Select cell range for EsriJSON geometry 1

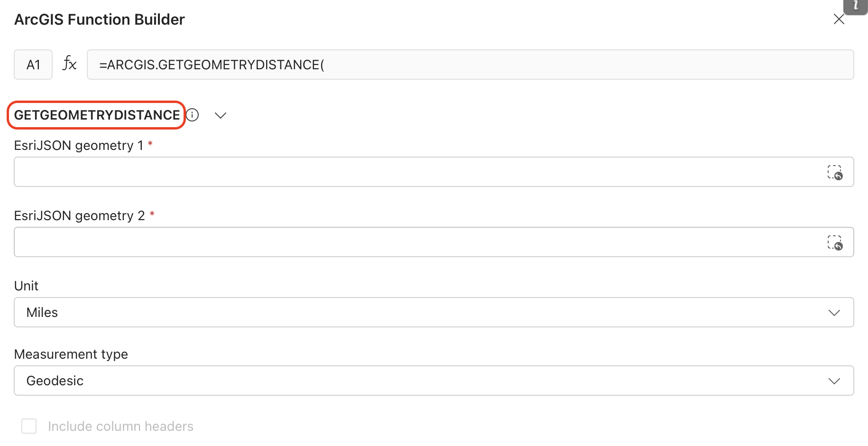tap(834, 172)
